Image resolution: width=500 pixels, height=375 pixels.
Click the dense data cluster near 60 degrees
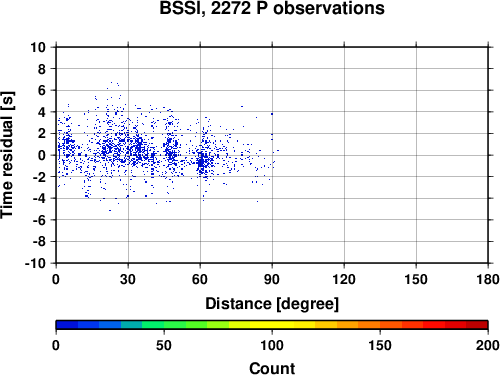[x=201, y=161]
